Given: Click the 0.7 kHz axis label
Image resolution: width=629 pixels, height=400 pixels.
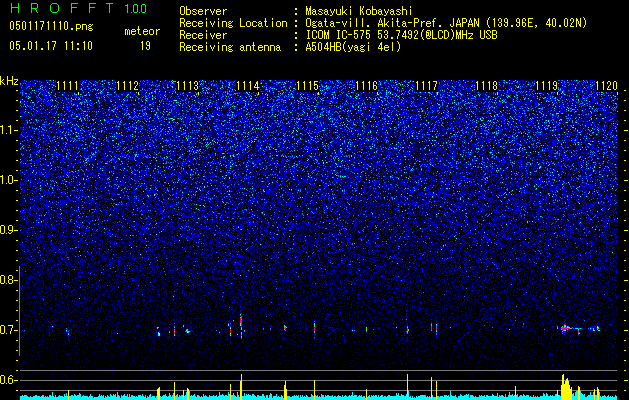Looking at the screenshot, I should point(8,330).
